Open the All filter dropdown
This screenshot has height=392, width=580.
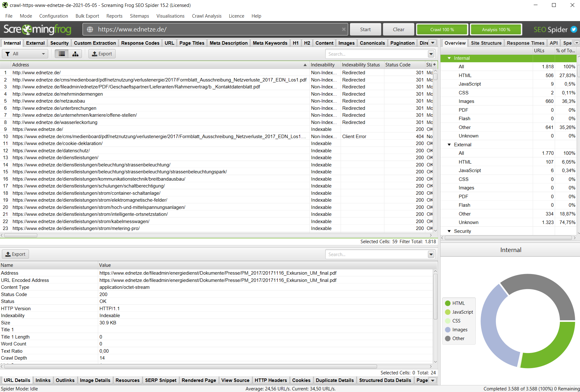click(x=25, y=54)
